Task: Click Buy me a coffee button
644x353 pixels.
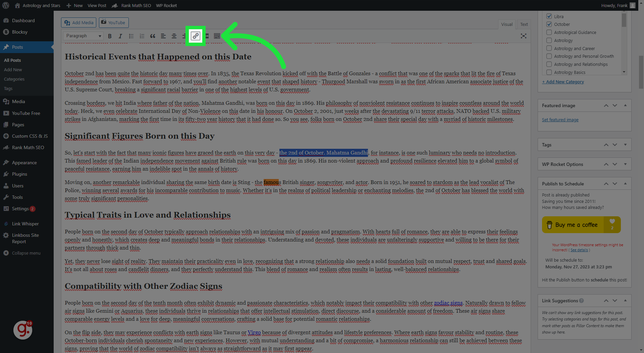Action: coord(581,225)
